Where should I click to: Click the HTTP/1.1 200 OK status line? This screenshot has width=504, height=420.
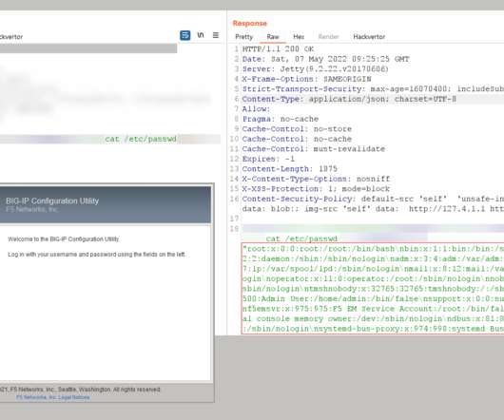(x=278, y=49)
